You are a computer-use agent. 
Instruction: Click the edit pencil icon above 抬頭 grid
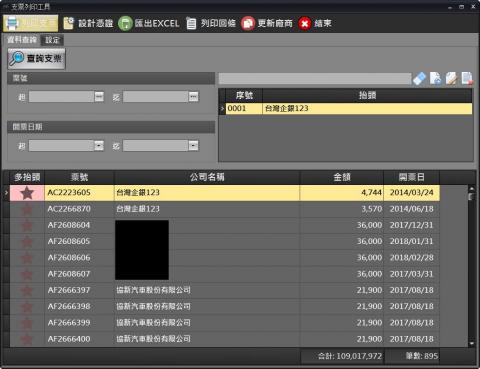coord(451,79)
